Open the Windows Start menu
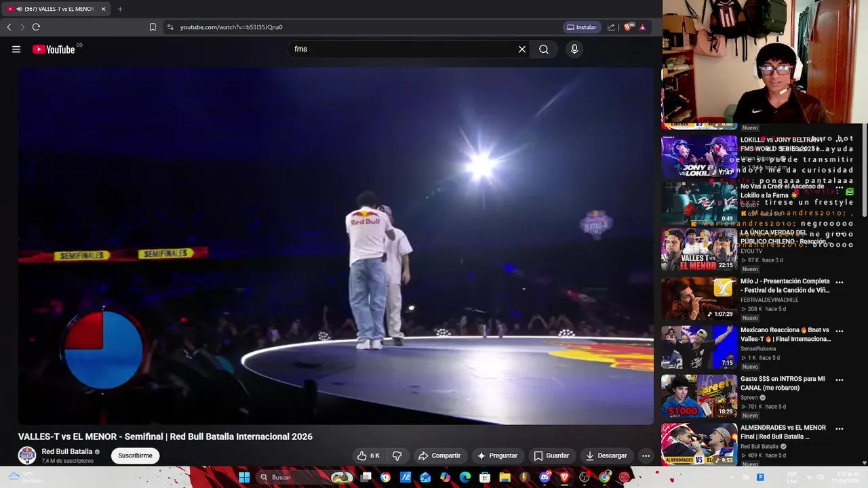The image size is (868, 488). click(244, 477)
